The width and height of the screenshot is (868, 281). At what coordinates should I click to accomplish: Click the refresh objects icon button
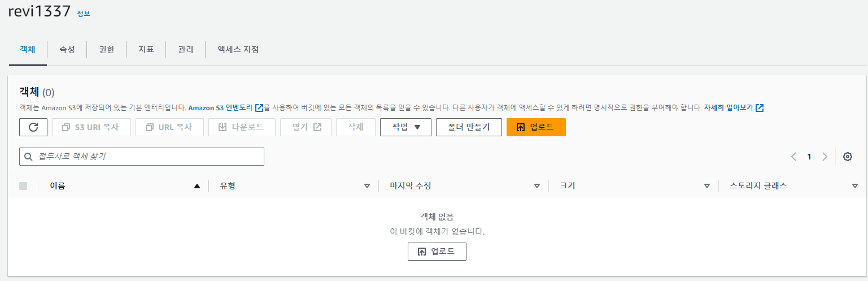click(33, 127)
